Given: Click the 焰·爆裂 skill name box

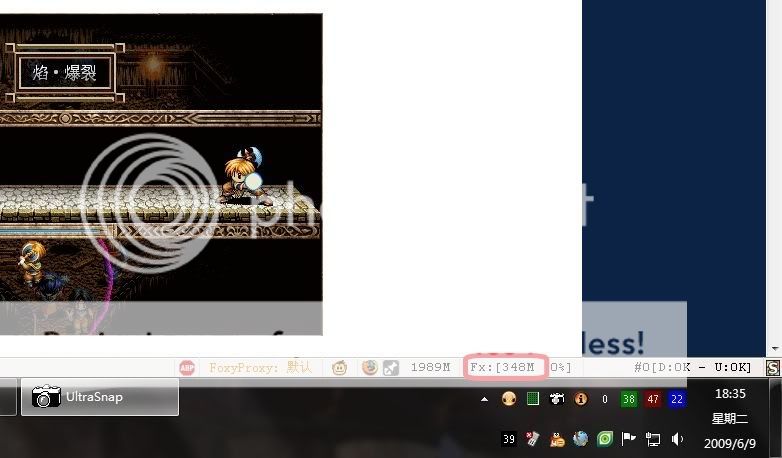Looking at the screenshot, I should [x=65, y=73].
